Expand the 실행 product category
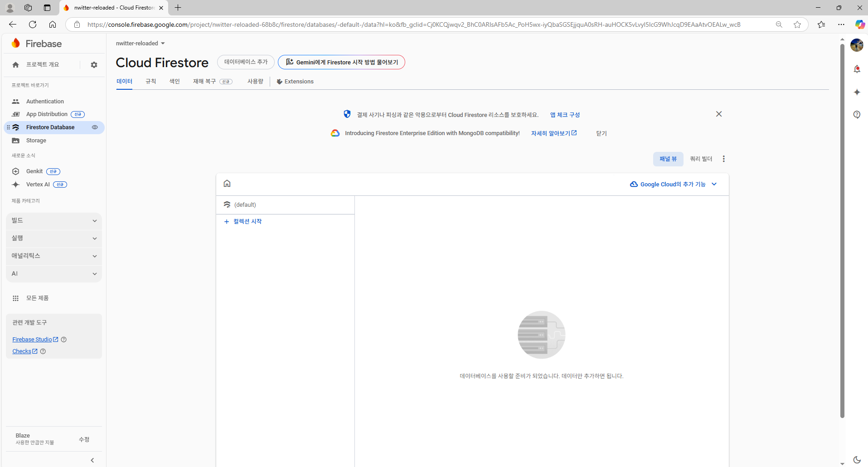The width and height of the screenshot is (868, 467). [54, 238]
